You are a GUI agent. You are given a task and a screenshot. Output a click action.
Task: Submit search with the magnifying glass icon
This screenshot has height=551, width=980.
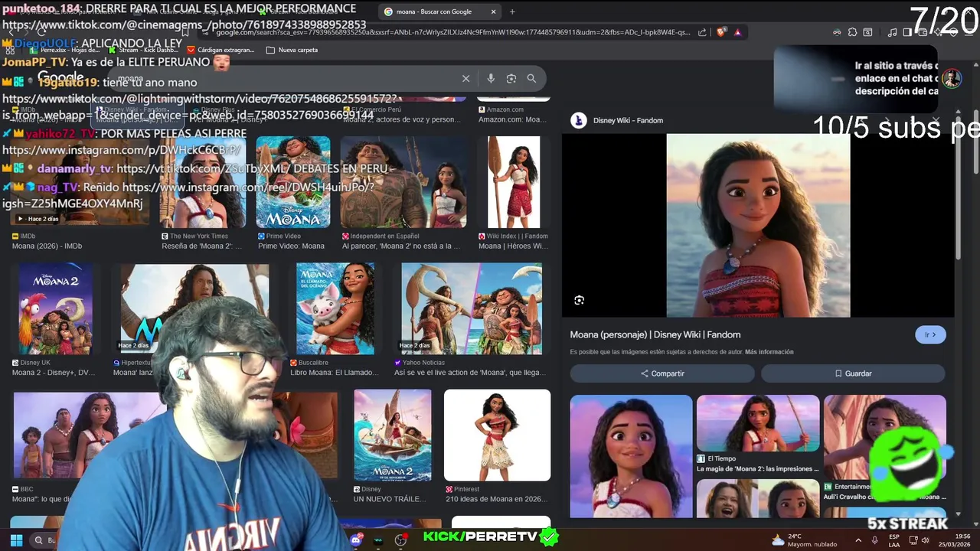(x=531, y=78)
